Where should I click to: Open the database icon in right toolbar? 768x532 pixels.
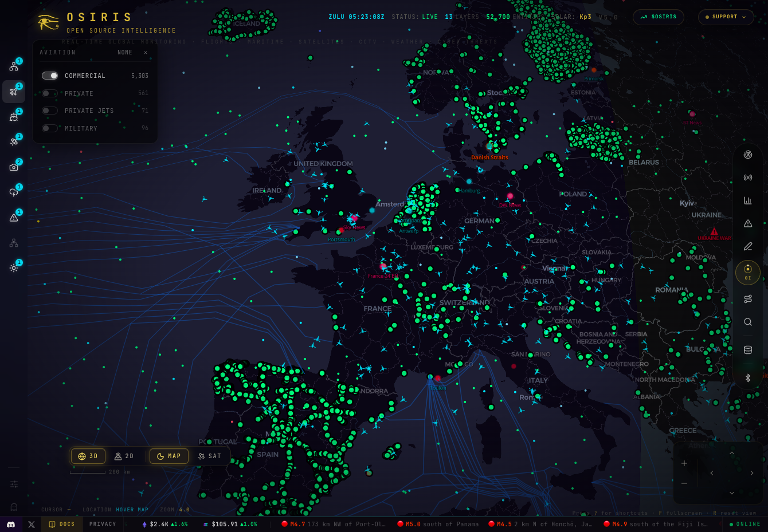[x=748, y=350]
